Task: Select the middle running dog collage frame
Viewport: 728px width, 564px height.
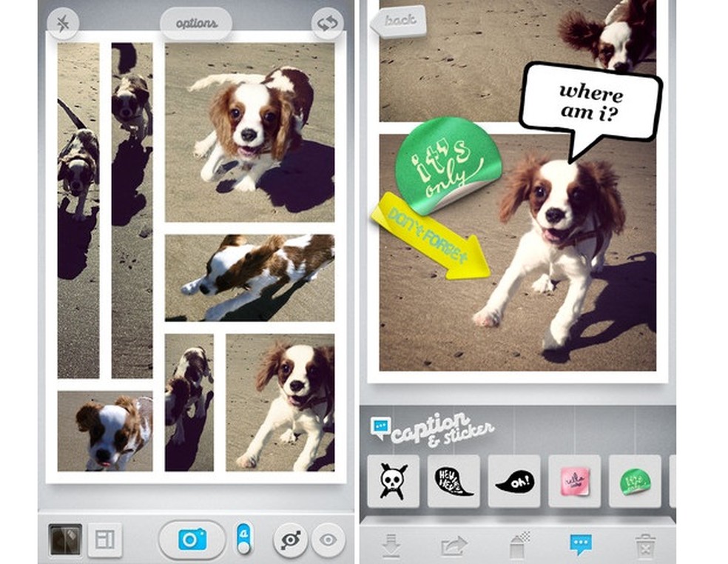Action: pyautogui.click(x=250, y=278)
